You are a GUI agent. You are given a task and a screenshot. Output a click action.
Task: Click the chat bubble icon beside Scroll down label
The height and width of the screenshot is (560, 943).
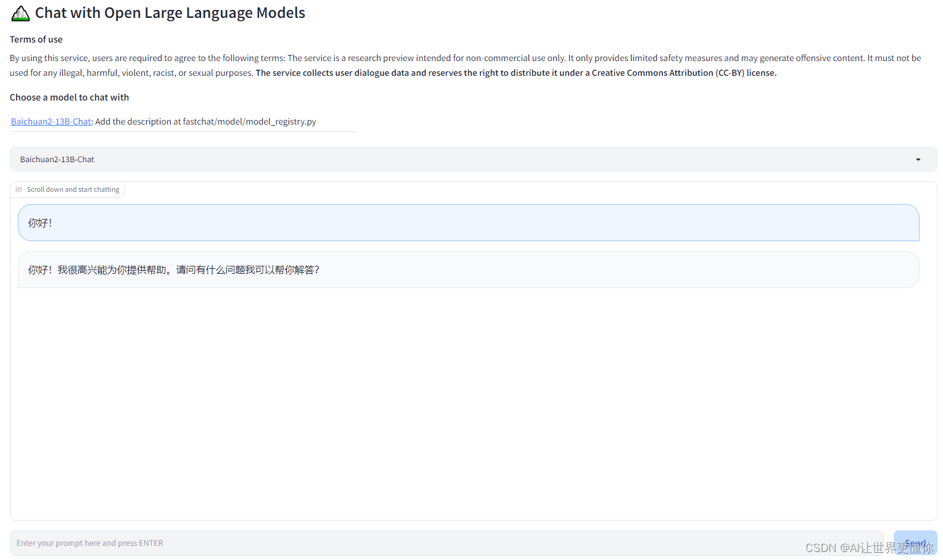(19, 189)
